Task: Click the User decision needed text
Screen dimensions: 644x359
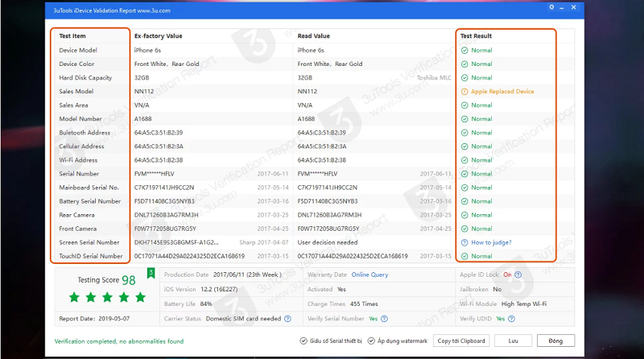Action: click(328, 243)
